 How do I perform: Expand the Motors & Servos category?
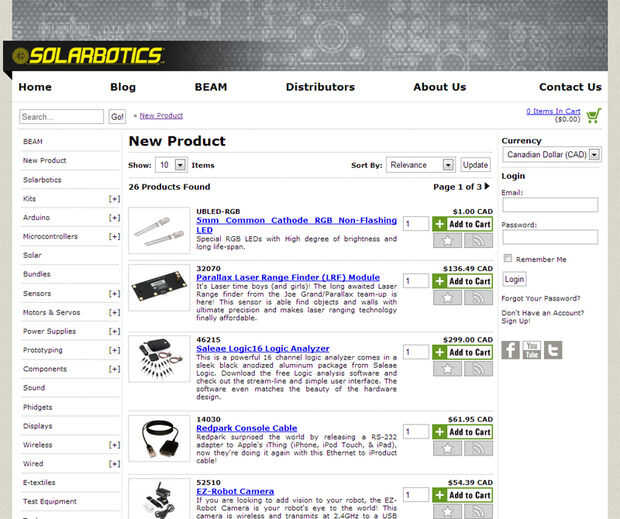(x=114, y=313)
